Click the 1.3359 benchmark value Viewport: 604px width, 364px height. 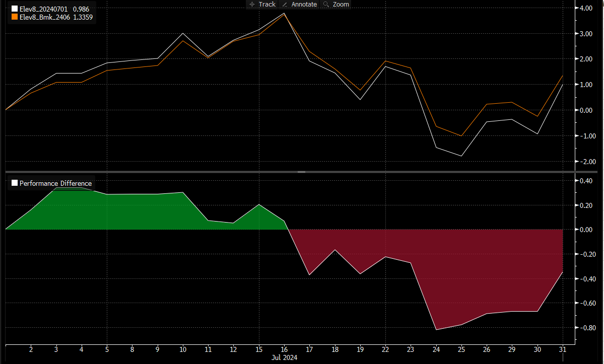point(83,17)
